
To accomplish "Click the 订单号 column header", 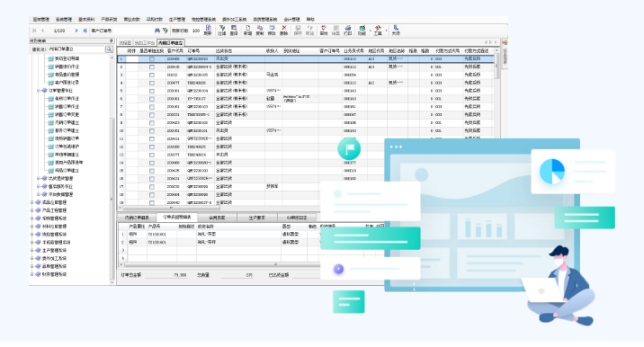I will [x=194, y=51].
